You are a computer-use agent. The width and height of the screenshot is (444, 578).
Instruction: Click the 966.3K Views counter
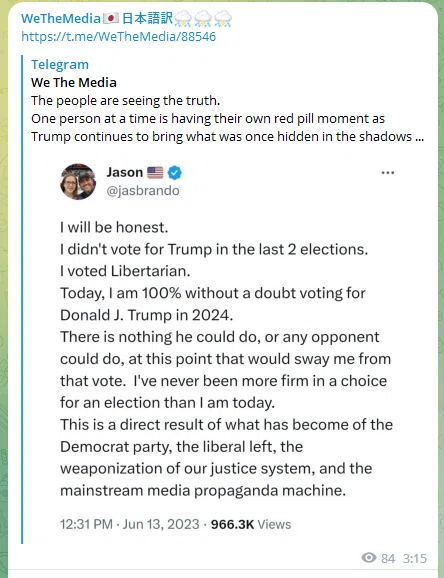(251, 524)
